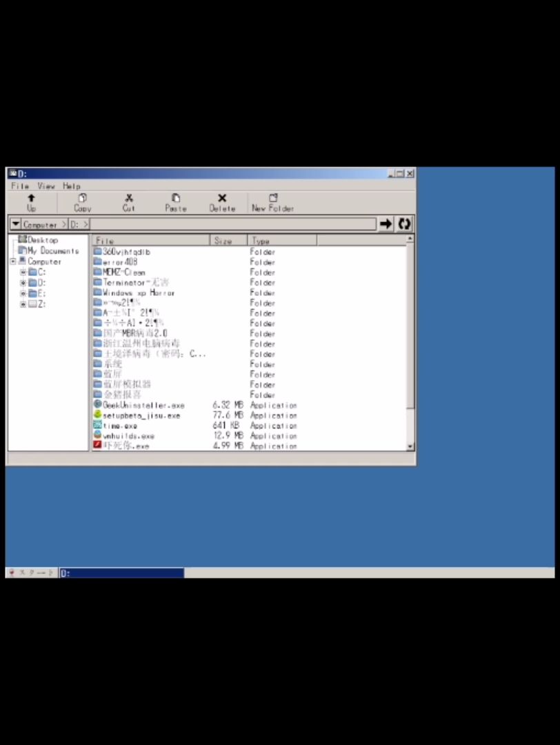
Task: Select the Terminator-无害 folder row
Action: point(250,282)
